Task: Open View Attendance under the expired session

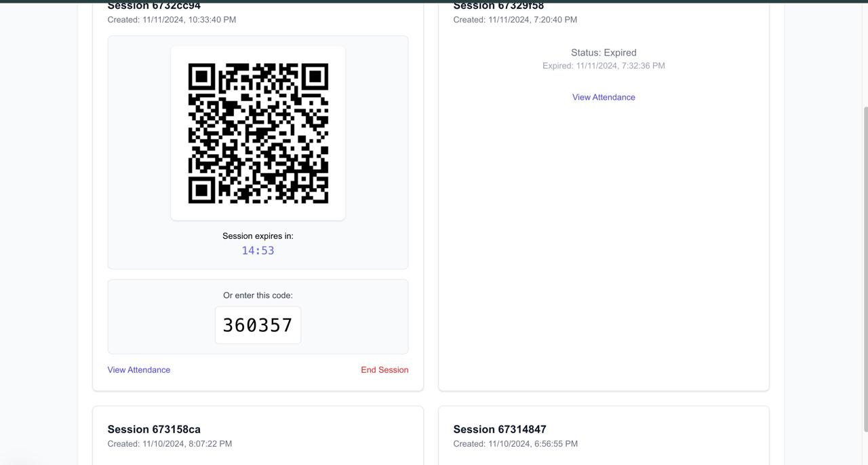Action: [604, 97]
